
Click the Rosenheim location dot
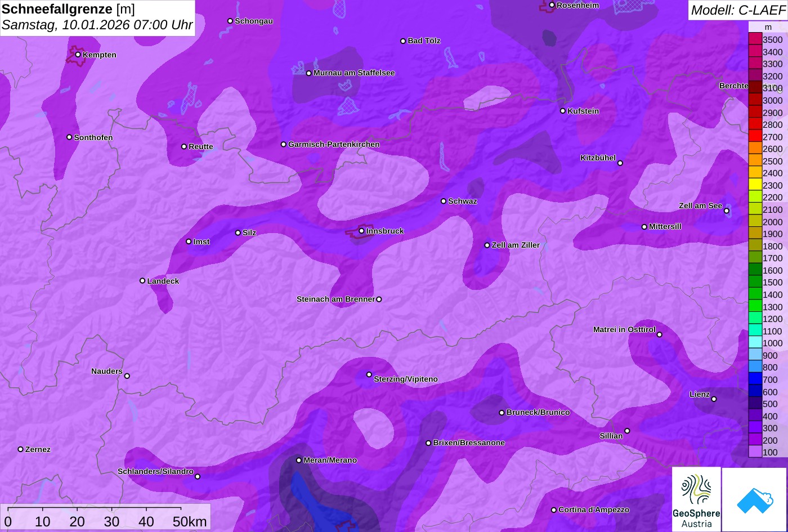point(552,5)
